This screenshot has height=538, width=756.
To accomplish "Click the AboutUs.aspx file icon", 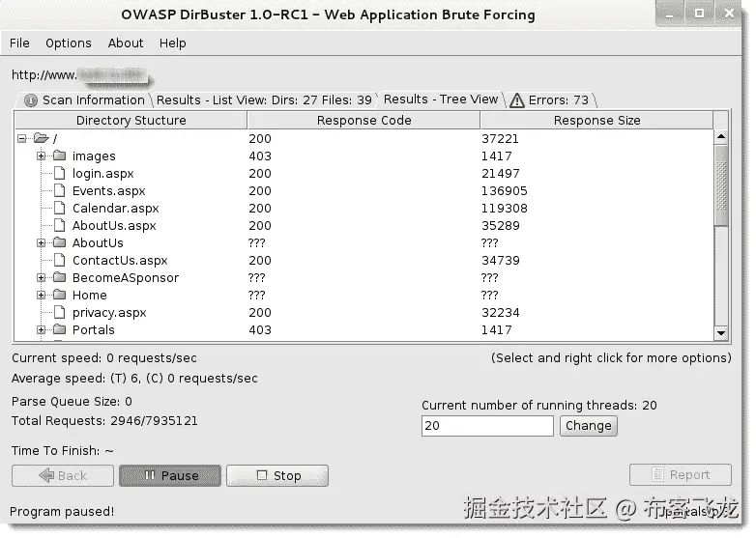I will (x=59, y=225).
